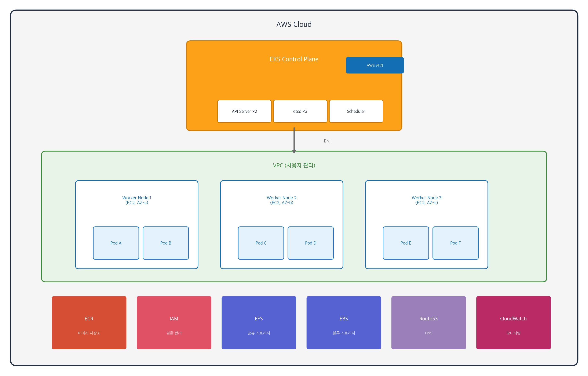The height and width of the screenshot is (376, 588).
Task: Select the Scheduler component
Action: 356,111
